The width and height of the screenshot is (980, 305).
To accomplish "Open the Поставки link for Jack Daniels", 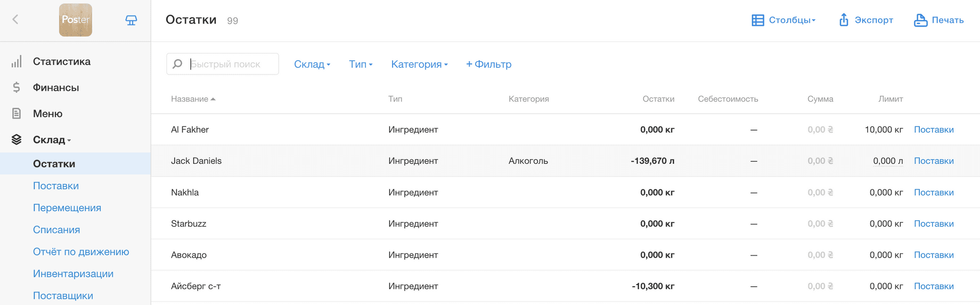I will click(x=934, y=161).
